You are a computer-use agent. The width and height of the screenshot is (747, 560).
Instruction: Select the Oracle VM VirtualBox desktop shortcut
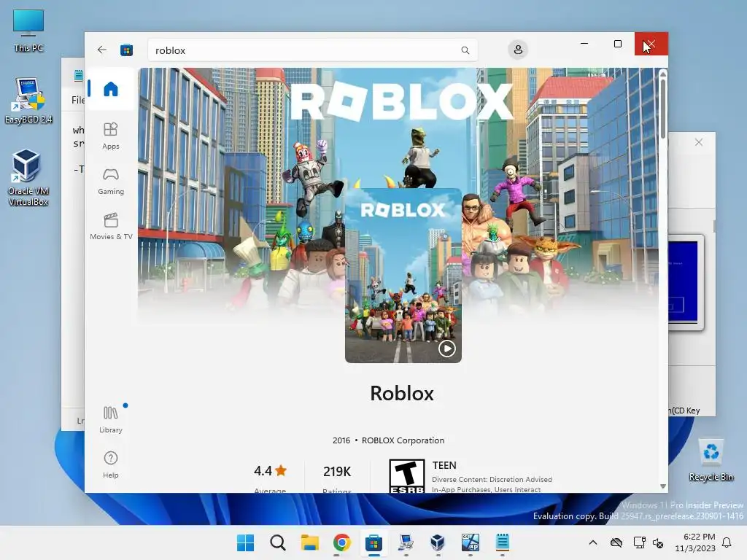pos(28,177)
